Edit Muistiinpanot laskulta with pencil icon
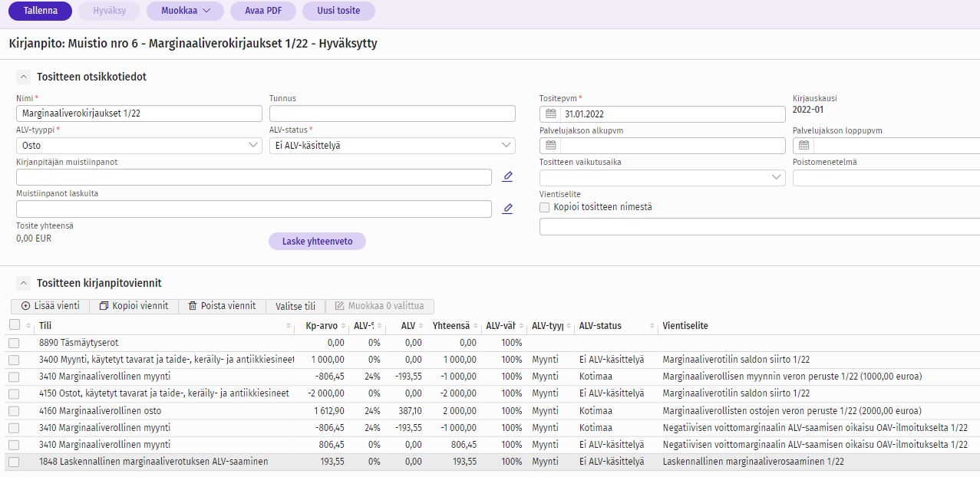Viewport: 980px width, 477px height. click(x=507, y=209)
